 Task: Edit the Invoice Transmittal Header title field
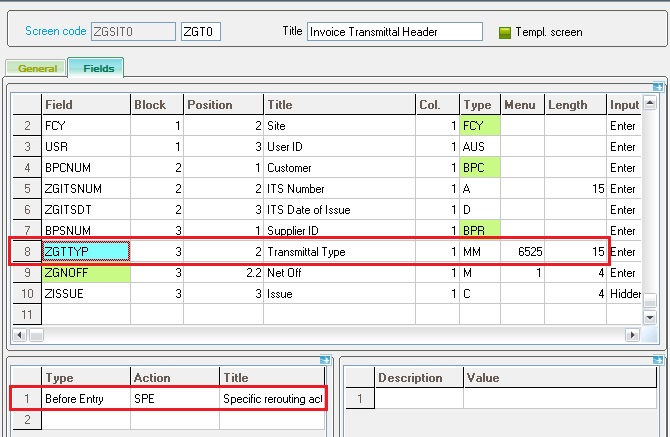[395, 32]
